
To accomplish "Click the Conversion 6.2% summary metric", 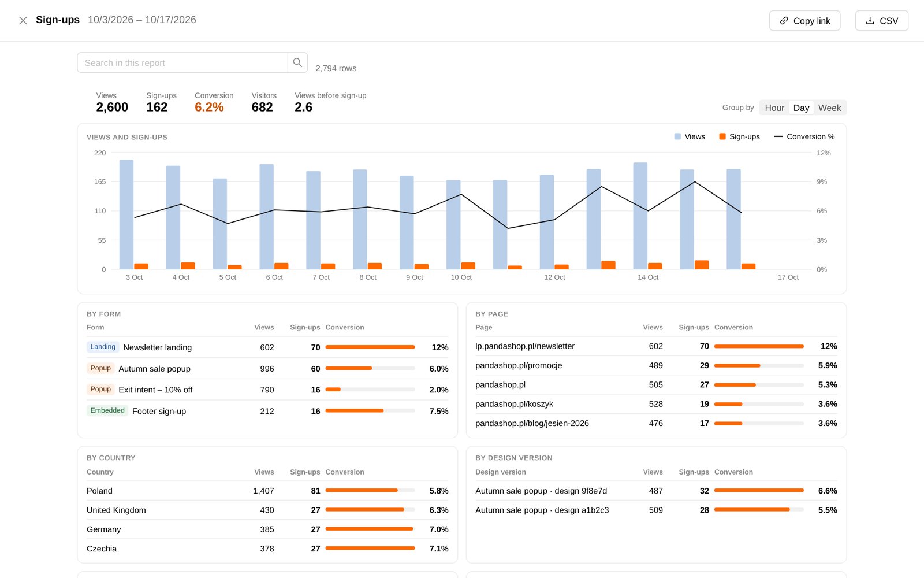I will (214, 102).
